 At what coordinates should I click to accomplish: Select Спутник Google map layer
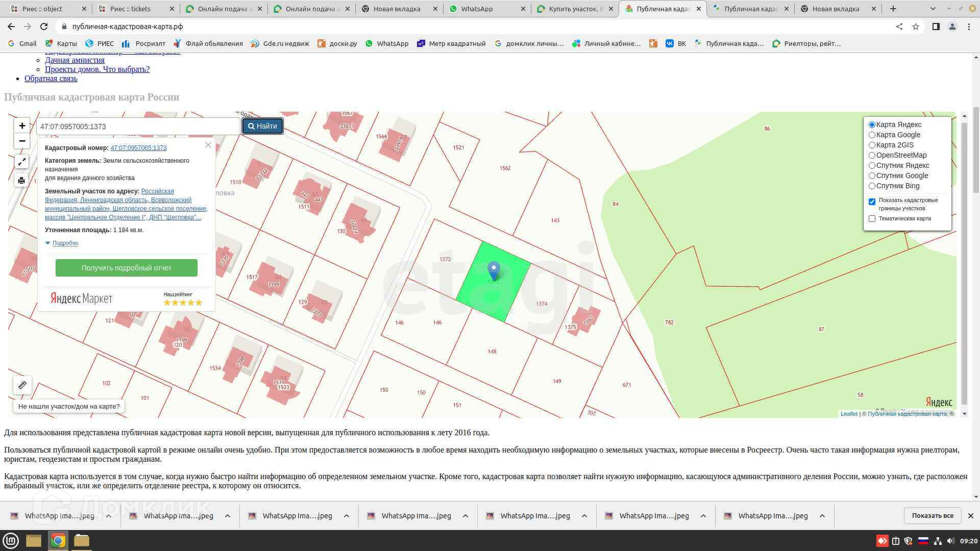point(872,176)
